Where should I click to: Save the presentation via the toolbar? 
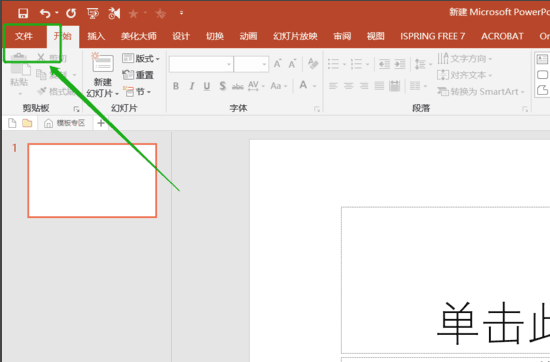(x=23, y=13)
